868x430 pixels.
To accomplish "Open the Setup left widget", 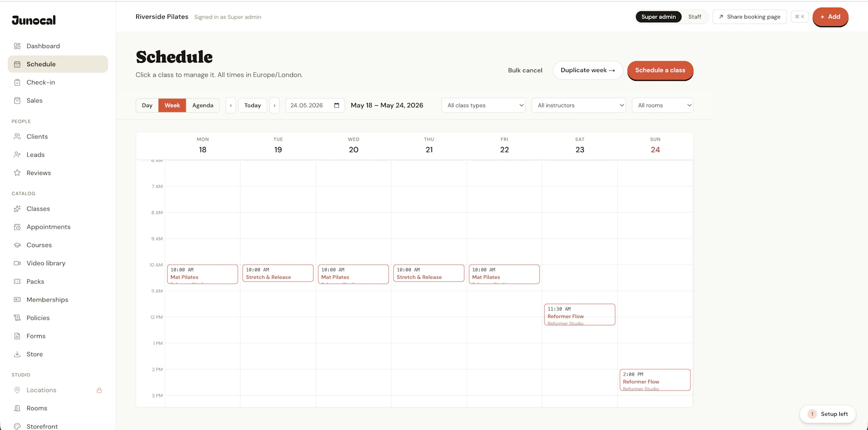I will pos(828,414).
